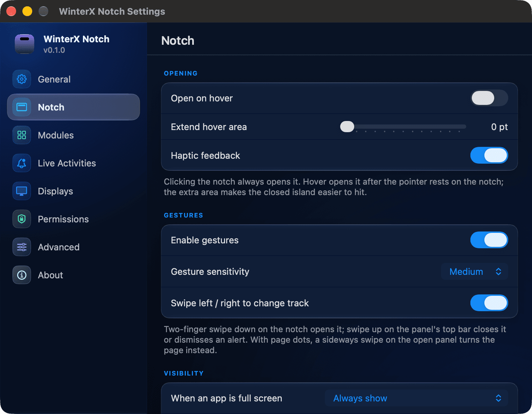
Task: Click the GESTURES section header
Action: 183,215
